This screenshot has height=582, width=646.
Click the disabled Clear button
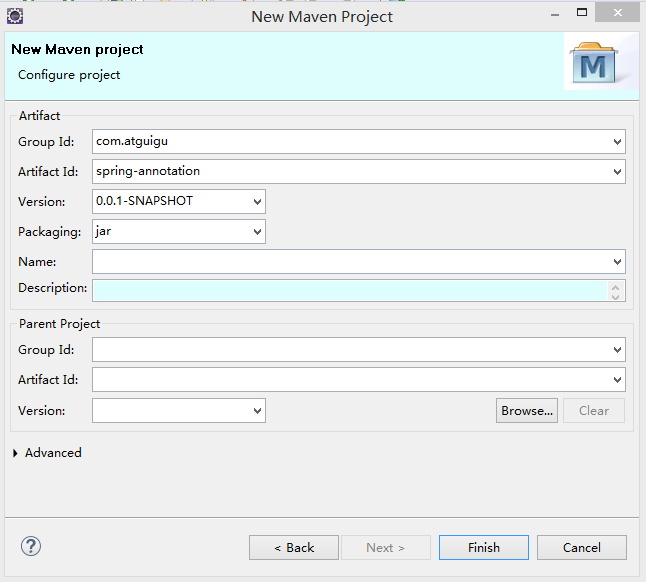[x=594, y=411]
